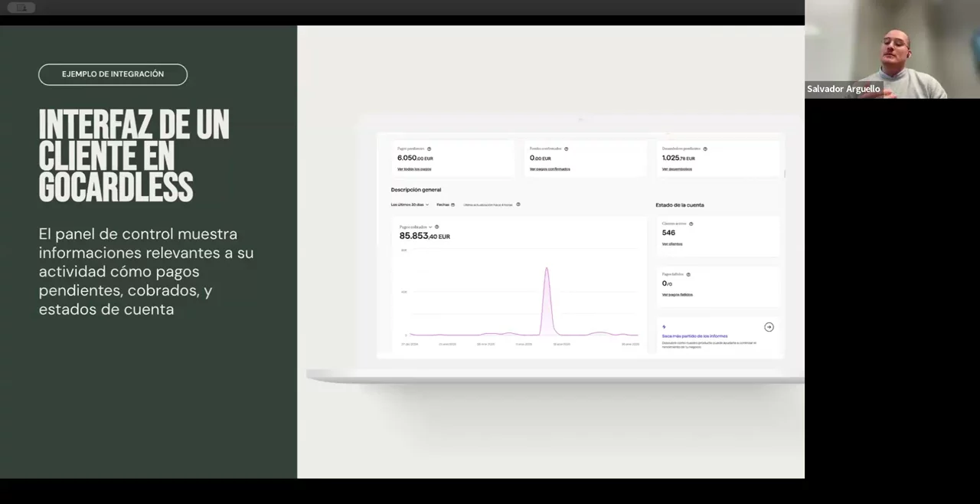
Task: Click the info icon beside Pagos cobrados
Action: [x=436, y=227]
